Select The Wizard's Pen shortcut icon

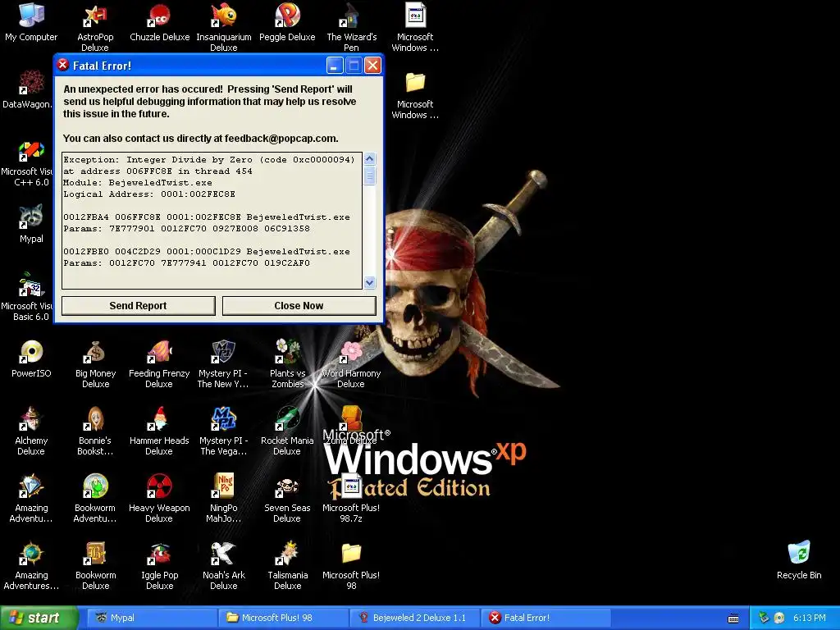[351, 15]
